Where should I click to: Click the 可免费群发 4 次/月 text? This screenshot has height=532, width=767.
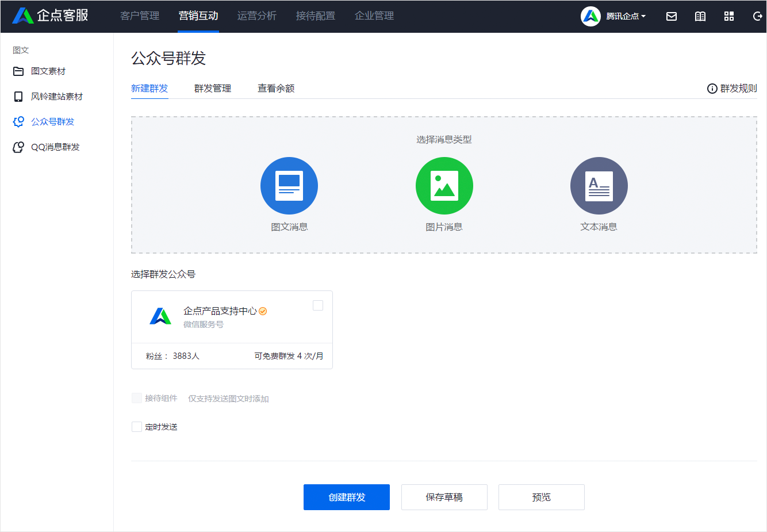click(x=289, y=356)
